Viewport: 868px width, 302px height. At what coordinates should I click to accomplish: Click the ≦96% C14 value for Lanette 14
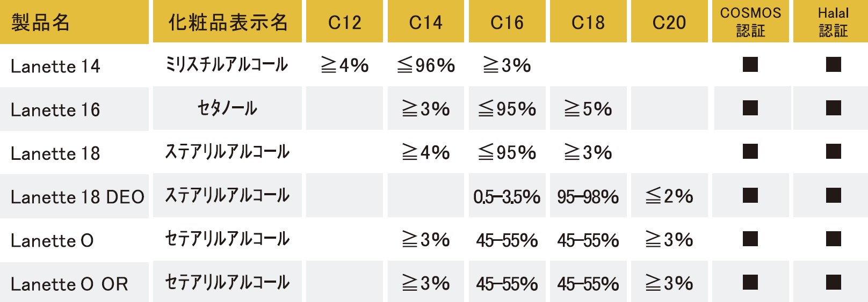pyautogui.click(x=426, y=65)
